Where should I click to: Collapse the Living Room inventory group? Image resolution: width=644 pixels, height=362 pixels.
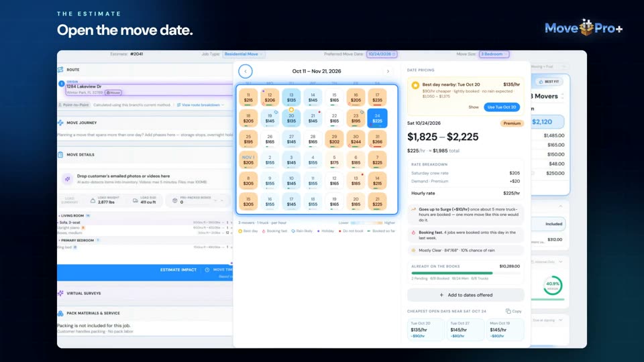[x=74, y=215]
